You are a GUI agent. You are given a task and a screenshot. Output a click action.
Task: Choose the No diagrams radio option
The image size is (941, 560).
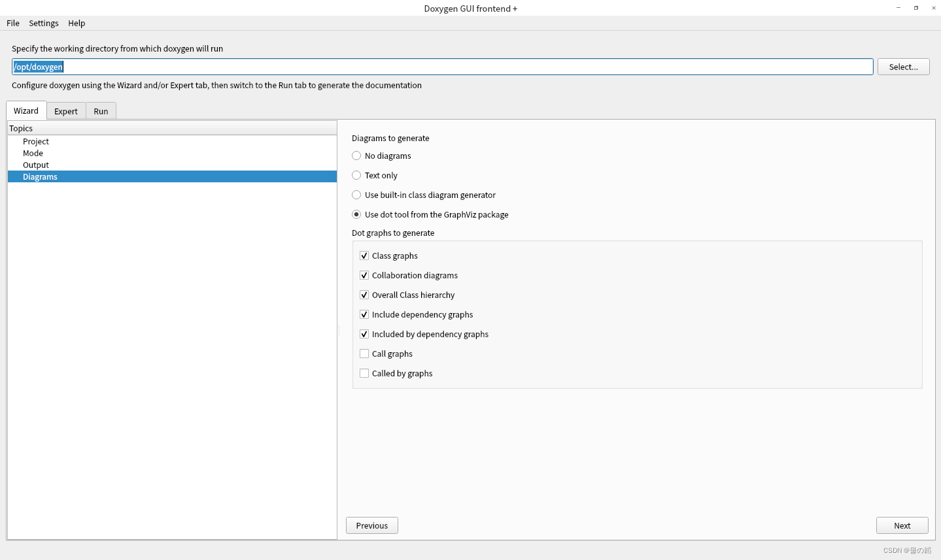[356, 156]
